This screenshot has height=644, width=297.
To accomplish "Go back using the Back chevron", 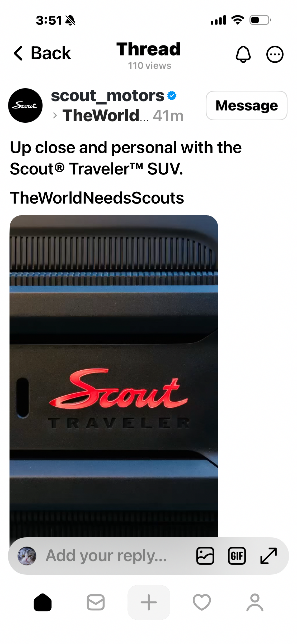I will coord(42,53).
